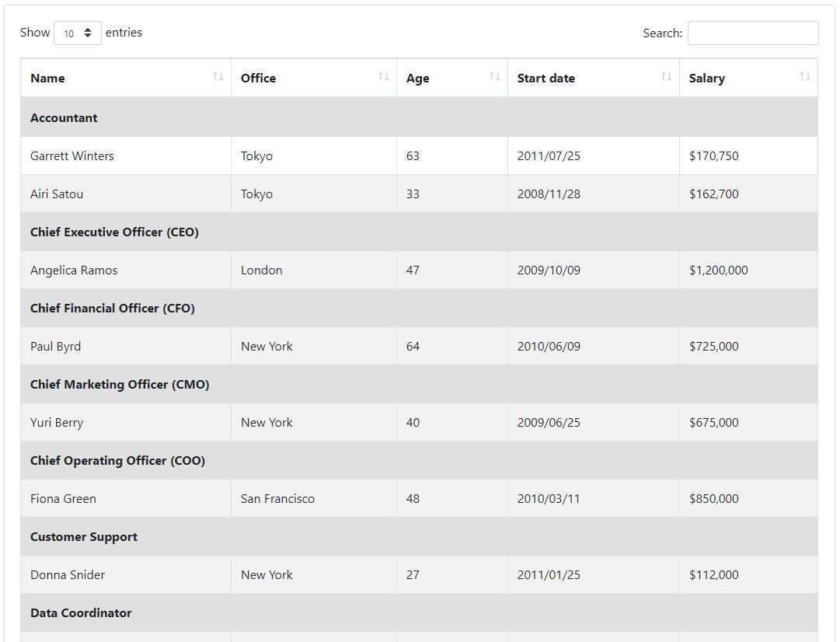Select the Accountant group row
The height and width of the screenshot is (642, 840).
[419, 117]
